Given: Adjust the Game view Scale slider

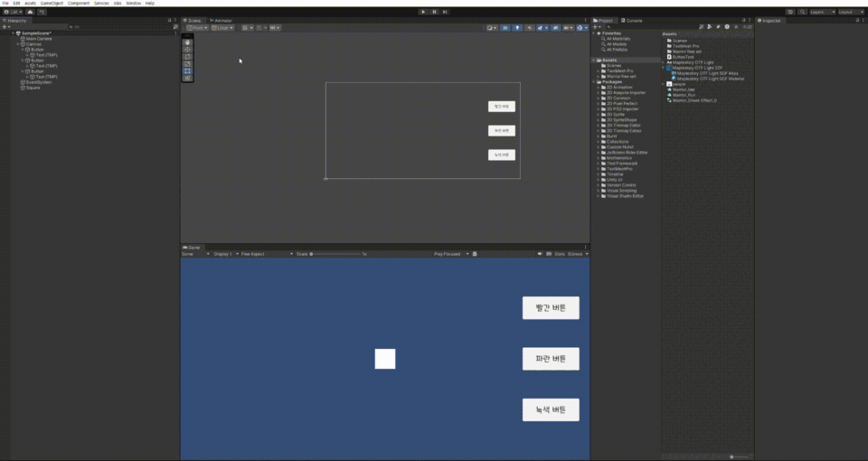Looking at the screenshot, I should tap(335, 254).
